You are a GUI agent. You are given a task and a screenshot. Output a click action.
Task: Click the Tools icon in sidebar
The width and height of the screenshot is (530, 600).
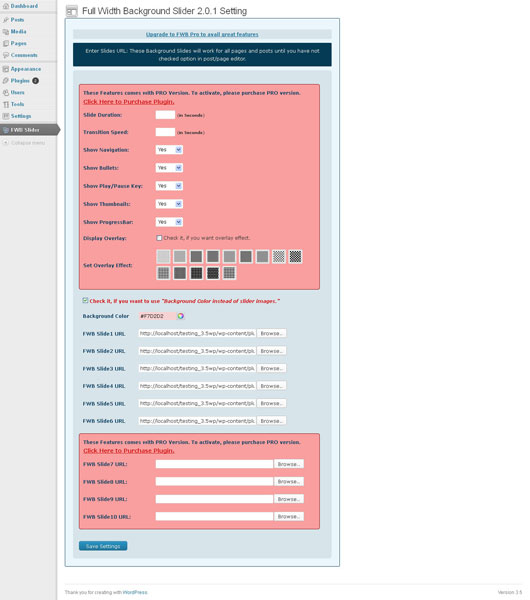click(x=6, y=104)
